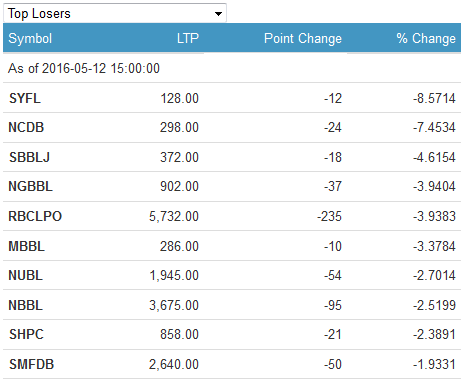
Task: Click the dropdown arrow beside Top Losers
Action: [218, 14]
